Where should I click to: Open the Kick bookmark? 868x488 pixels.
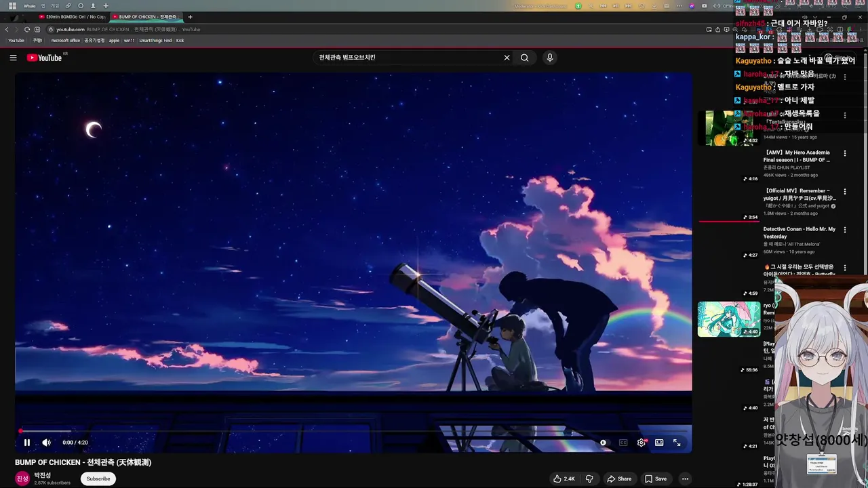[180, 40]
